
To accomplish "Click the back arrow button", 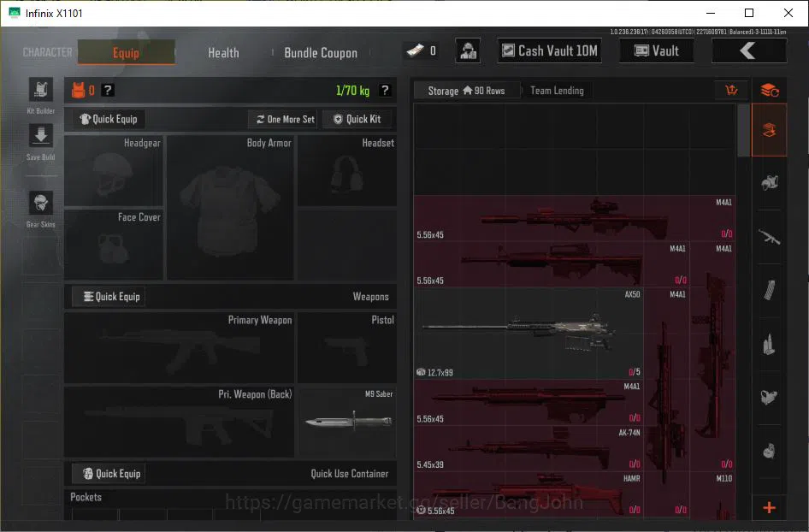I will (749, 51).
